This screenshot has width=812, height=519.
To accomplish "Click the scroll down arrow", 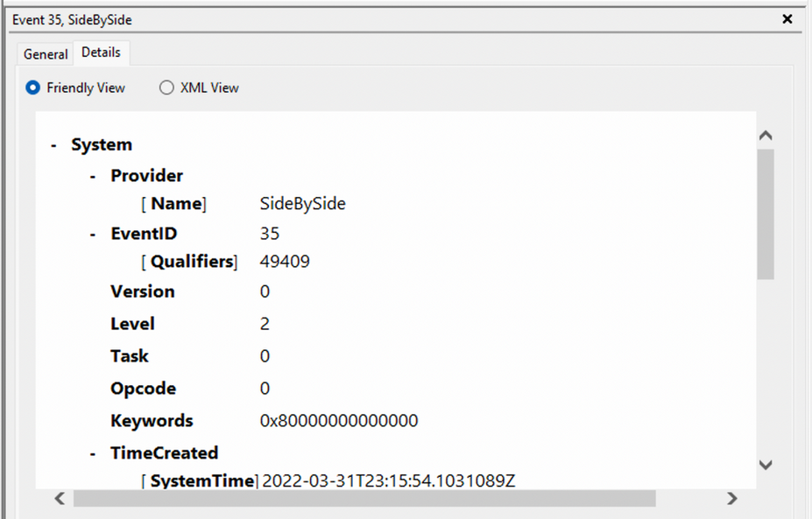I will pos(765,465).
